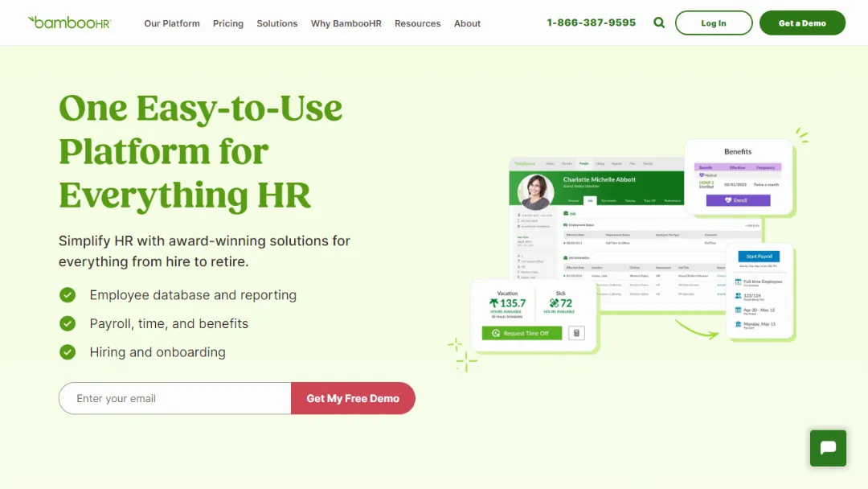Viewport: 868px width, 489px height.
Task: Click the Charlotte Michelle Abbott profile photo
Action: coord(535,191)
